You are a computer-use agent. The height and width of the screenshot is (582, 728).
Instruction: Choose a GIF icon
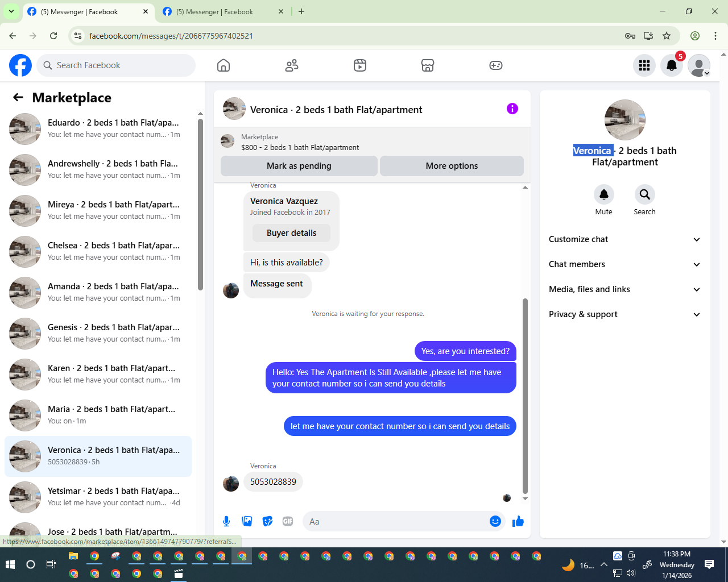coord(288,521)
